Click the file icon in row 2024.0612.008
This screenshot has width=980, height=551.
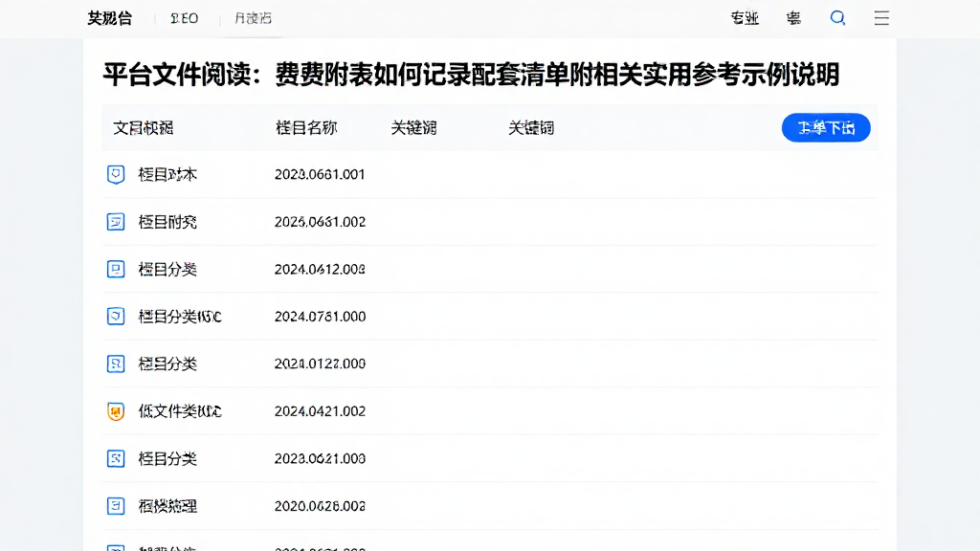coord(116,269)
